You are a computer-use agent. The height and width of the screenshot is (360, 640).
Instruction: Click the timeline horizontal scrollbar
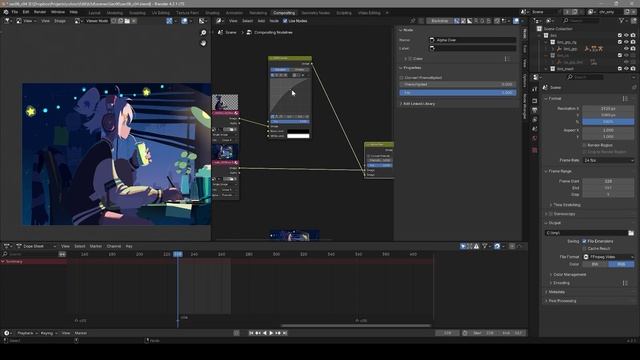pyautogui.click(x=356, y=325)
